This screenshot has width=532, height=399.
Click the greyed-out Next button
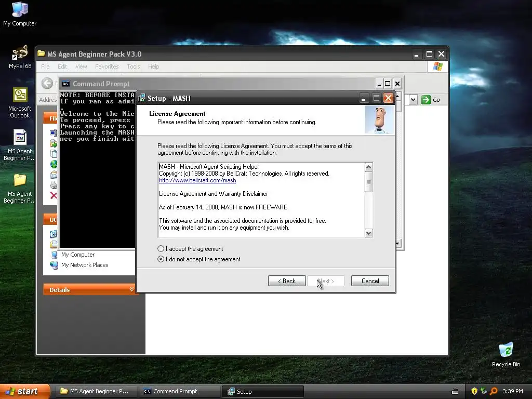tap(326, 281)
